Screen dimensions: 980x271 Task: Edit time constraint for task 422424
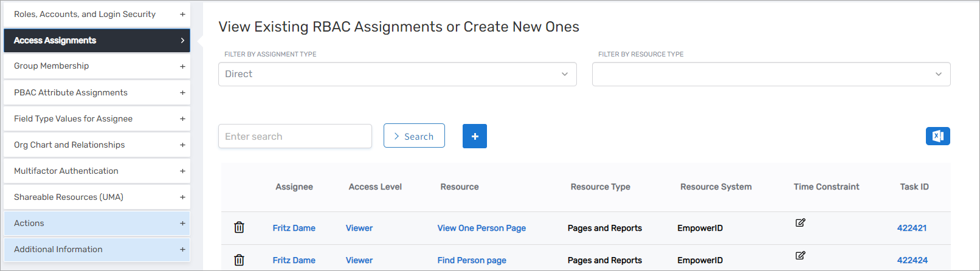pos(800,256)
